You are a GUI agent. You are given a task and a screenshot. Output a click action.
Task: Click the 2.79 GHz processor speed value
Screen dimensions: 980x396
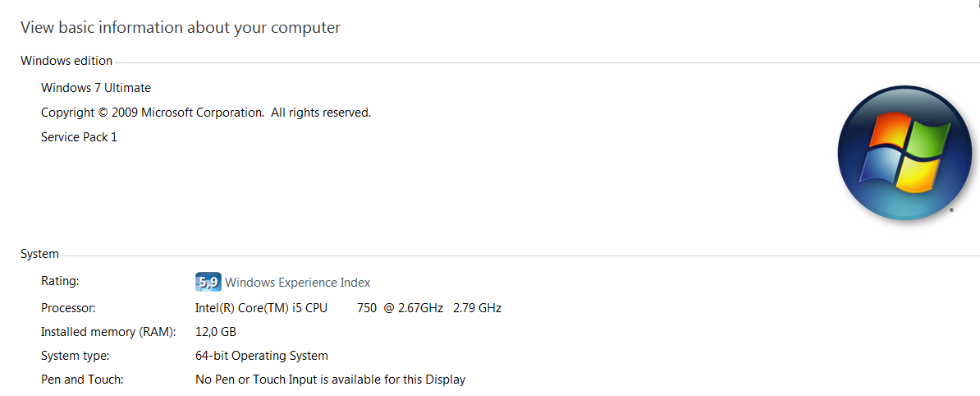[478, 308]
